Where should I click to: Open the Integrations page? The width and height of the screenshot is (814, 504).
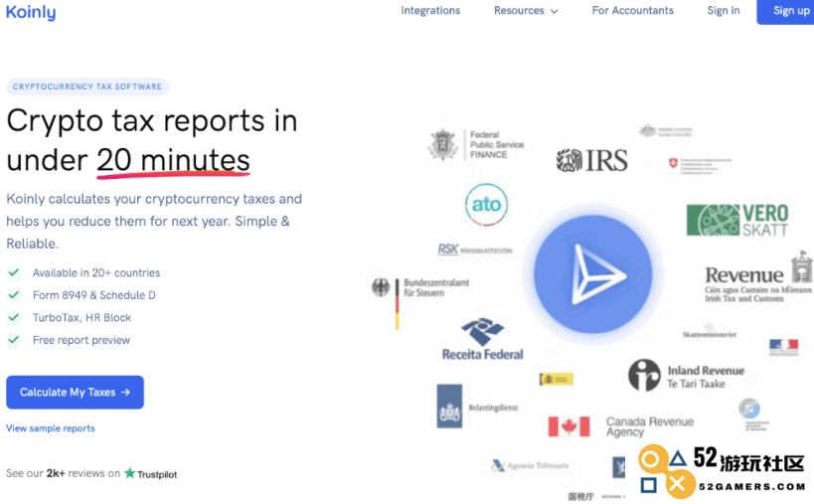tap(430, 10)
